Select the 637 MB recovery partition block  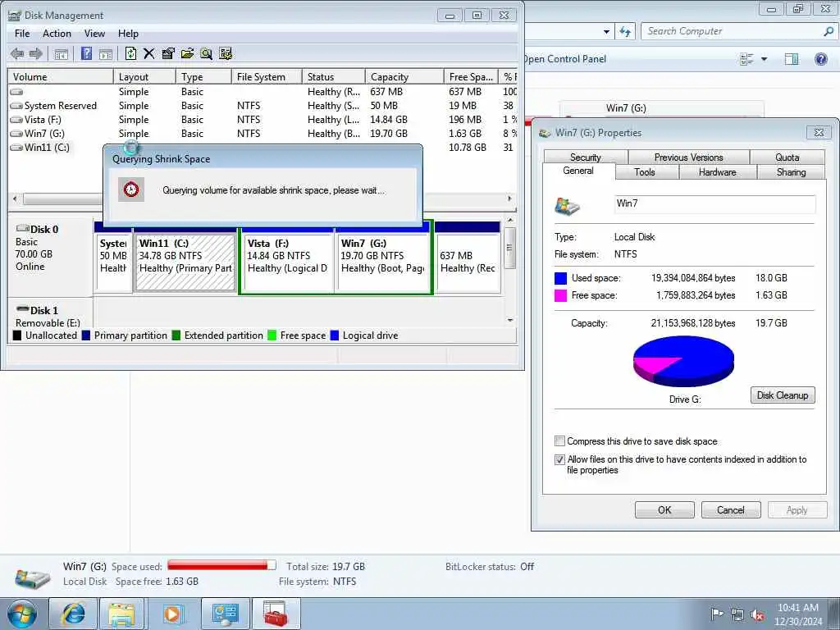point(468,262)
